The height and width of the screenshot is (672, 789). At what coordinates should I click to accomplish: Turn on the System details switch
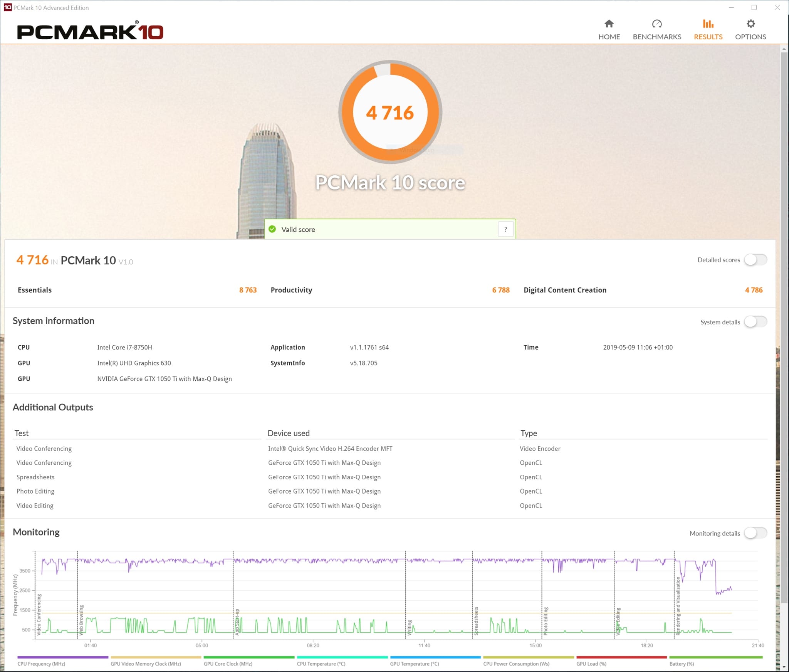(755, 322)
